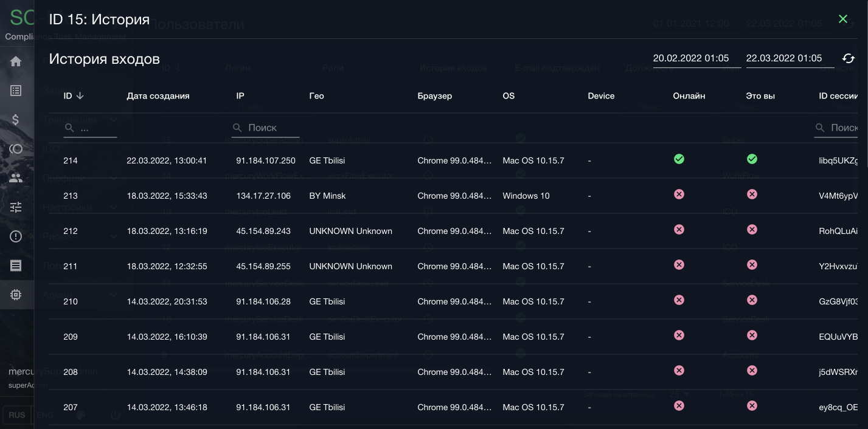Open the risks exclamation icon in the sidebar
Screen dimensions: 868x429
tap(16, 236)
